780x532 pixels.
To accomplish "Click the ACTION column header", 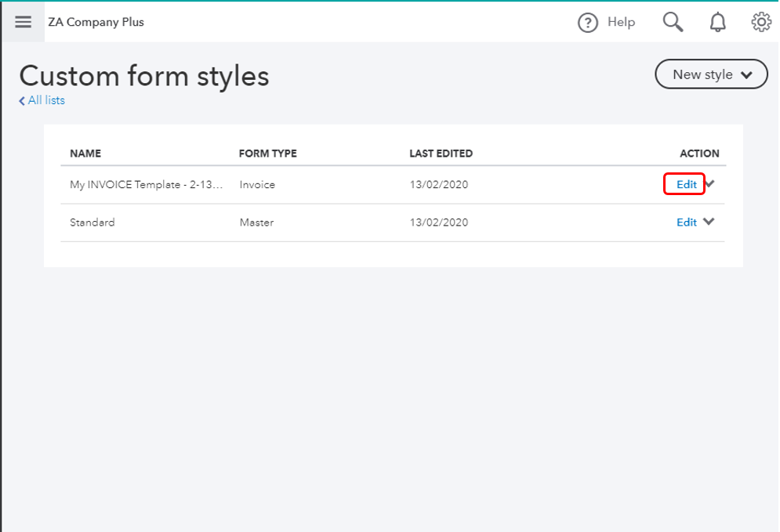I will pos(699,154).
